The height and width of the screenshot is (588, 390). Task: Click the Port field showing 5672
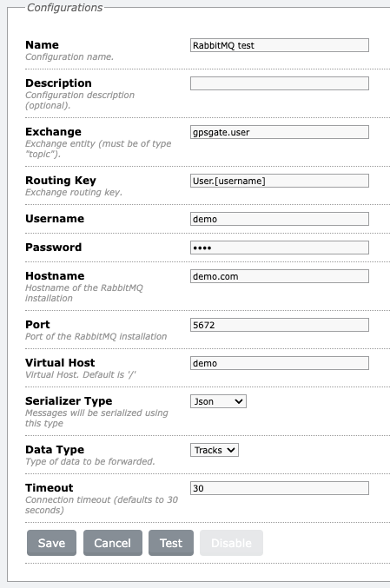[x=280, y=325]
